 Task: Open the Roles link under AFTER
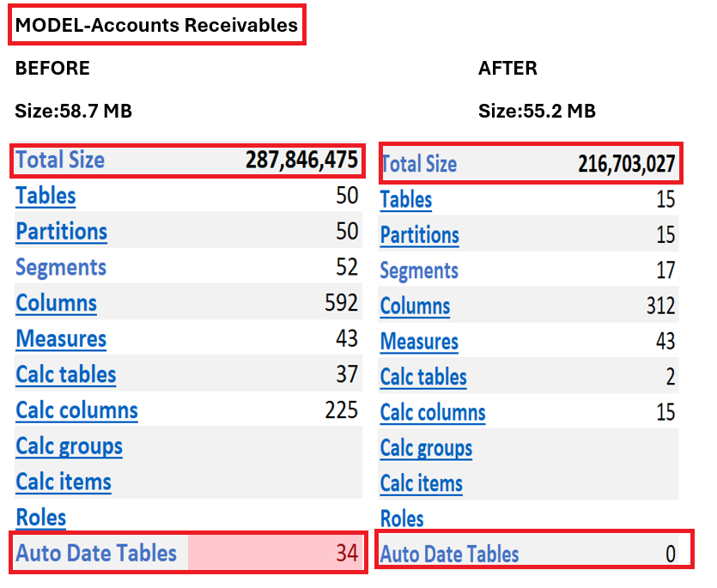pos(402,519)
